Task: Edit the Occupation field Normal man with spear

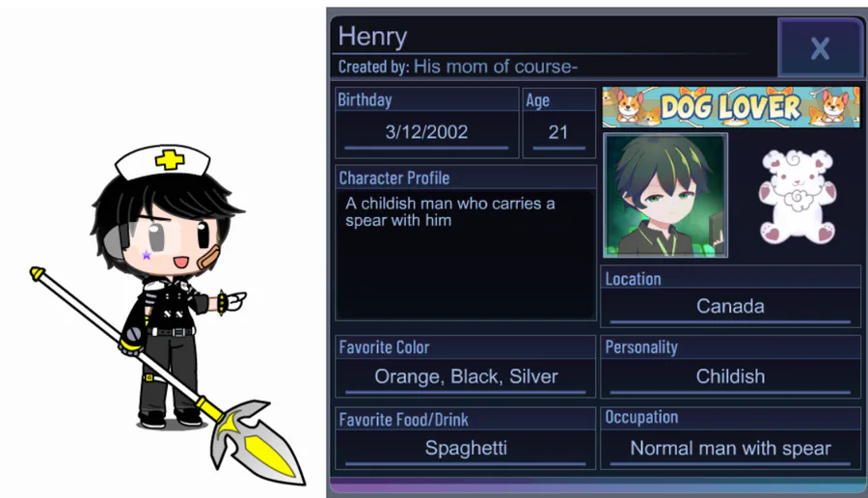Action: pos(730,448)
